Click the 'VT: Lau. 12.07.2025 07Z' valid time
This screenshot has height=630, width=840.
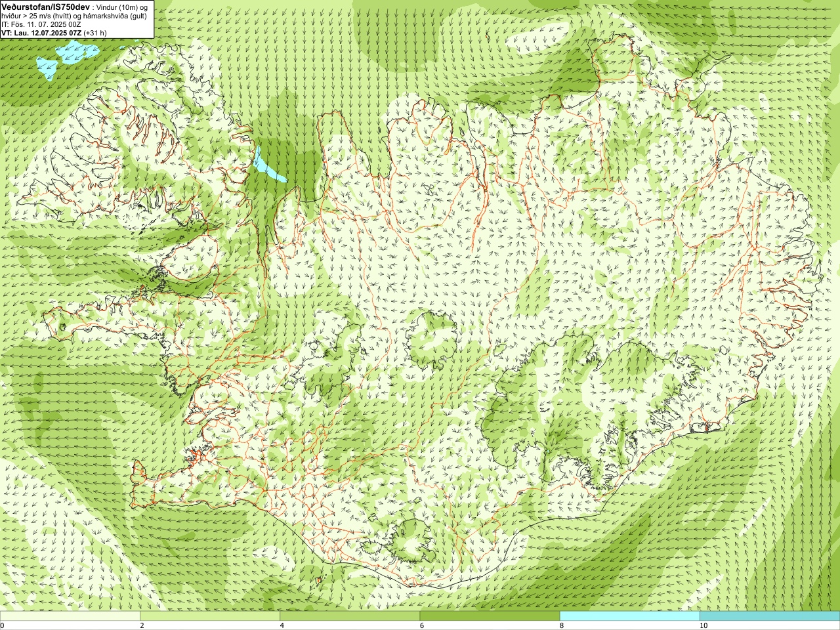(x=41, y=32)
